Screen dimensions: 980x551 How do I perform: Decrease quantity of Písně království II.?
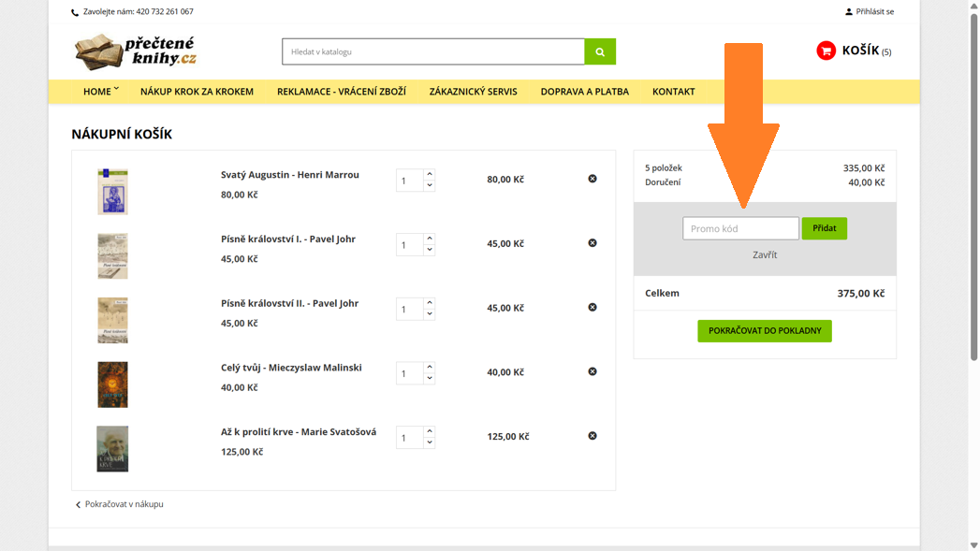click(430, 314)
